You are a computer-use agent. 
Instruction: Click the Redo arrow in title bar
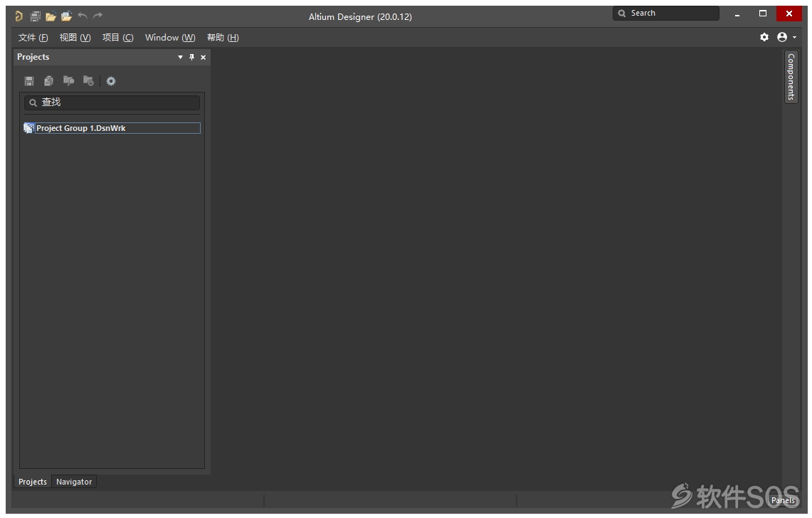(x=98, y=16)
